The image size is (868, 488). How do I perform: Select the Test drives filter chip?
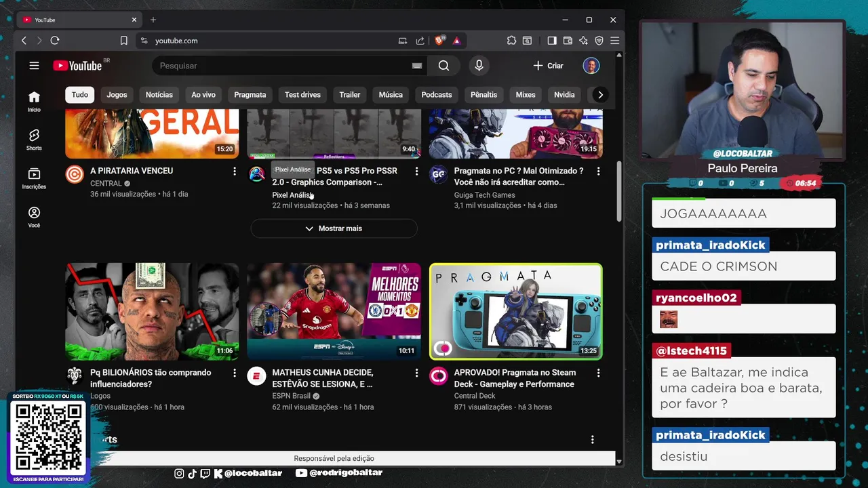[302, 95]
